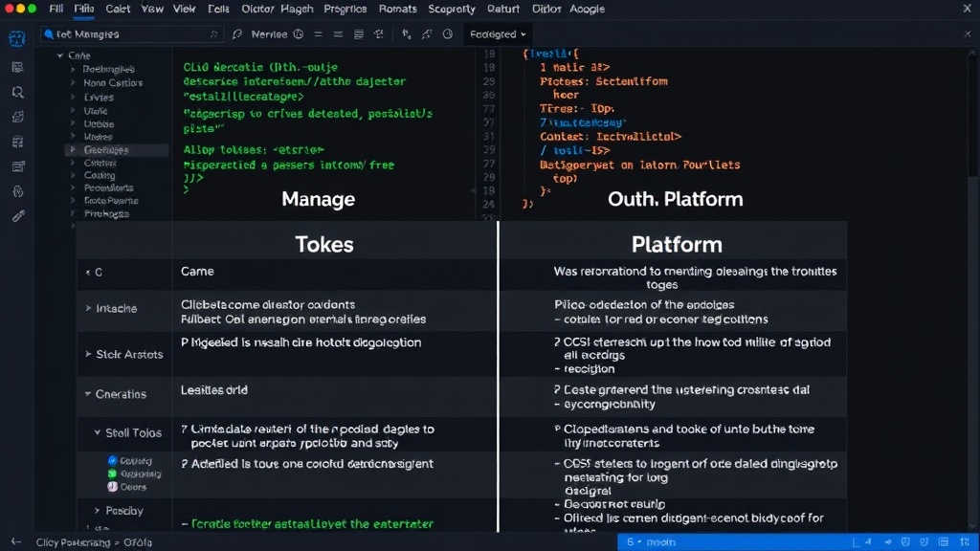Click the clock icon beside the Fodogted dropdown
Image resolution: width=980 pixels, height=551 pixels.
point(448,34)
